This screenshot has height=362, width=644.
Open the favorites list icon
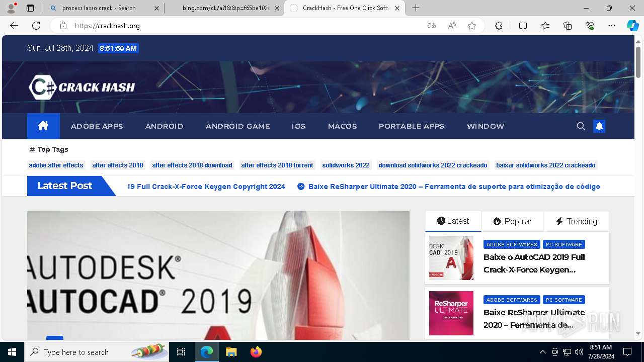[x=545, y=26]
